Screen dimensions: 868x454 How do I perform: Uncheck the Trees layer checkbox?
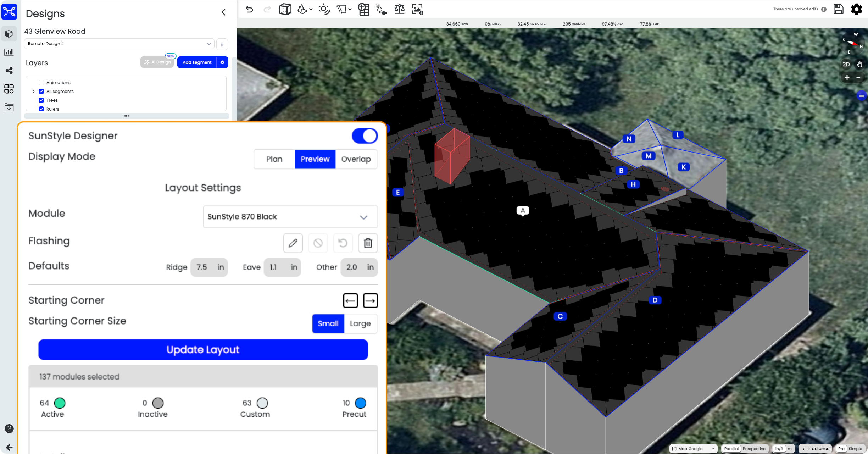pyautogui.click(x=41, y=100)
